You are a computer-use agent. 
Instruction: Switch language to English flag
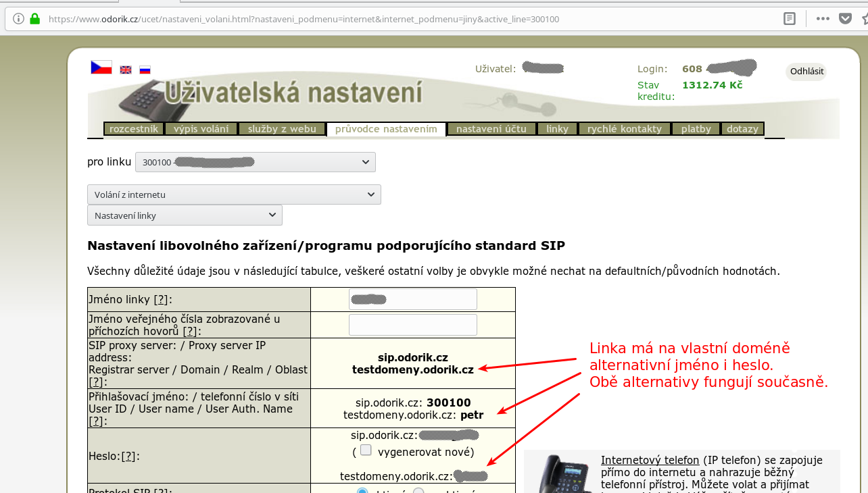pos(126,70)
